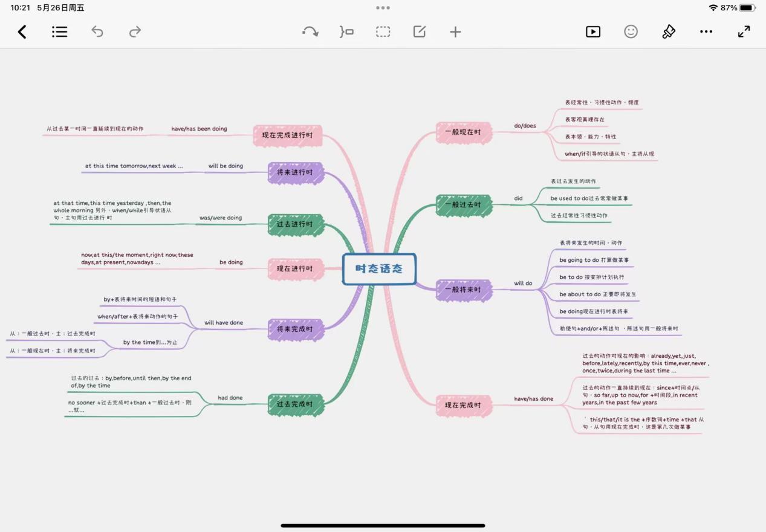766x532 pixels.
Task: Open the sticker and emoji panel
Action: coord(631,32)
